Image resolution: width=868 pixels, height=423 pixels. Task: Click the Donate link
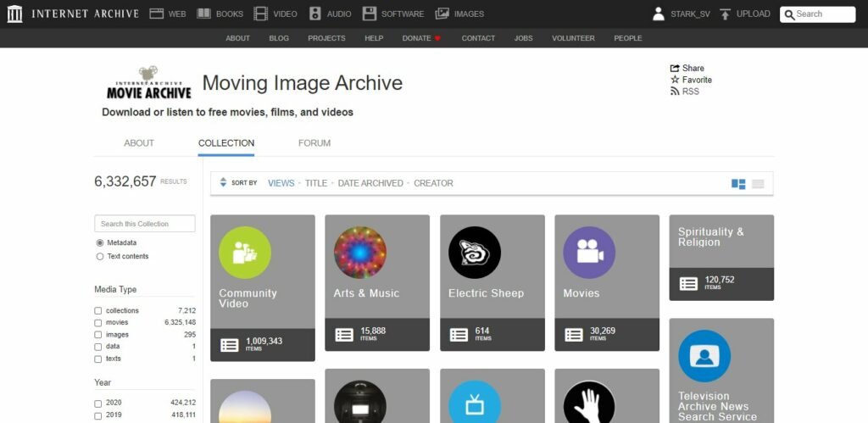pos(416,38)
